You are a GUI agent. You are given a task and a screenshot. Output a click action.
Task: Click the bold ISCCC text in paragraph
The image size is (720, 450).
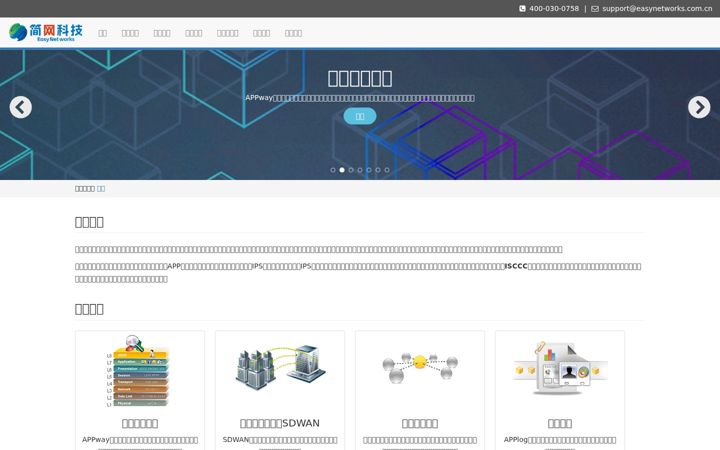pyautogui.click(x=516, y=266)
